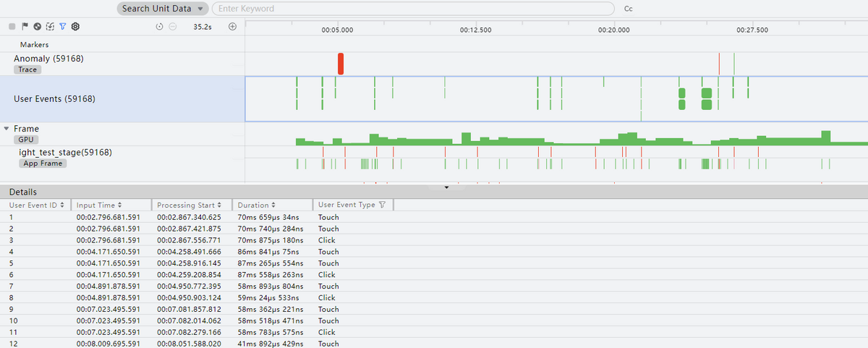Screen dimensions: 868x348
Task: Collapse the Frame lane group
Action: 7,129
